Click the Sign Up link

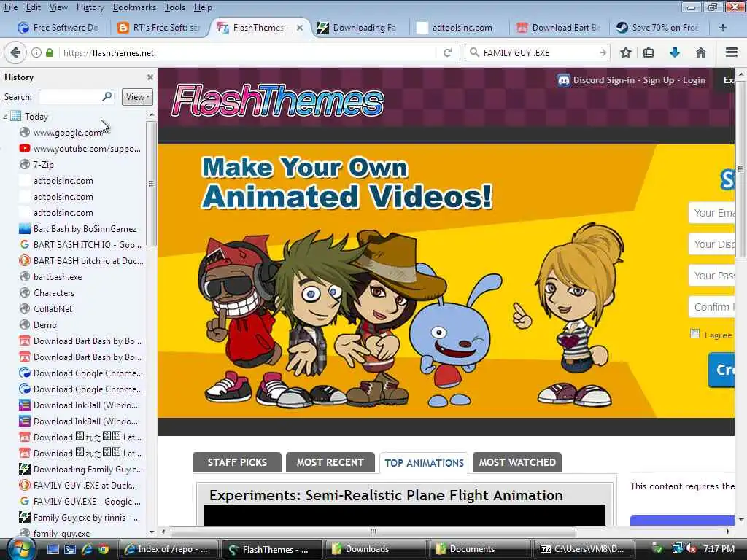click(x=659, y=80)
